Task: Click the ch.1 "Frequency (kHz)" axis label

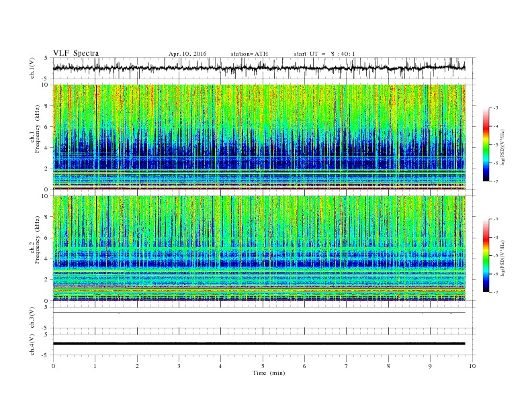Action: point(37,129)
